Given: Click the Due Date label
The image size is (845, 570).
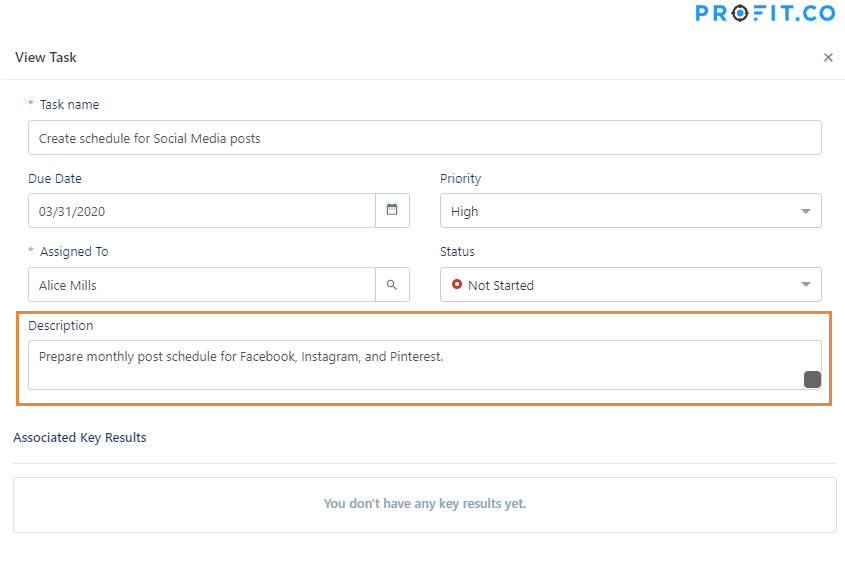Looking at the screenshot, I should click(55, 178).
